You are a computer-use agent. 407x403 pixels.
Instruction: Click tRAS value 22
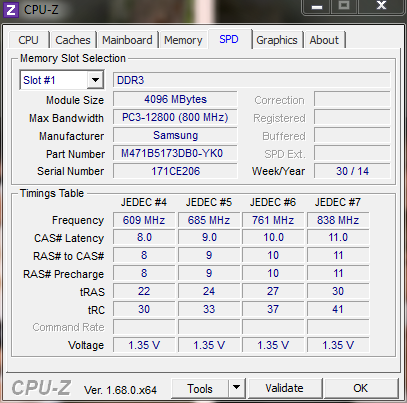point(144,291)
